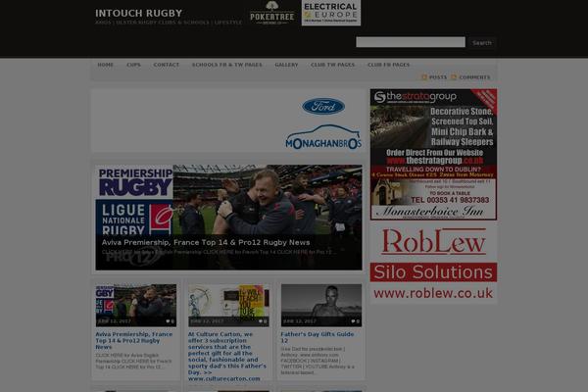Click the culturecarton.com link text
Viewport: 588px width, 392px height.
[x=223, y=379]
